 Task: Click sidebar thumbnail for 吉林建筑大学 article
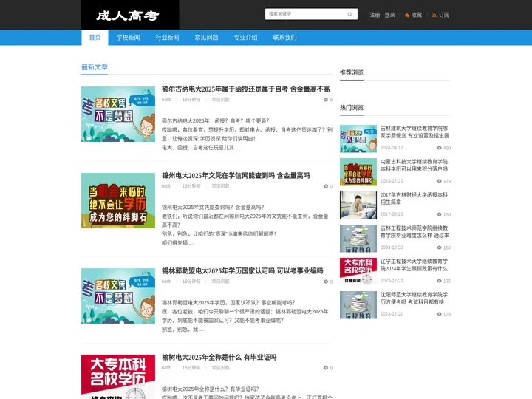click(x=358, y=139)
